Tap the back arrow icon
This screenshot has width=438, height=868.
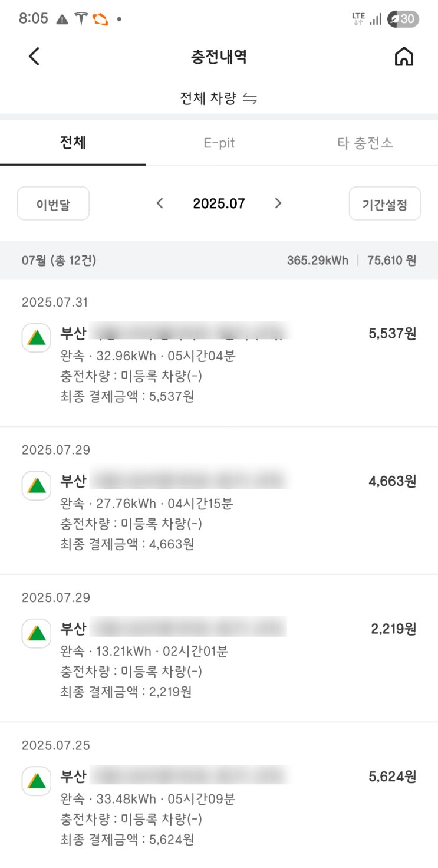34,57
